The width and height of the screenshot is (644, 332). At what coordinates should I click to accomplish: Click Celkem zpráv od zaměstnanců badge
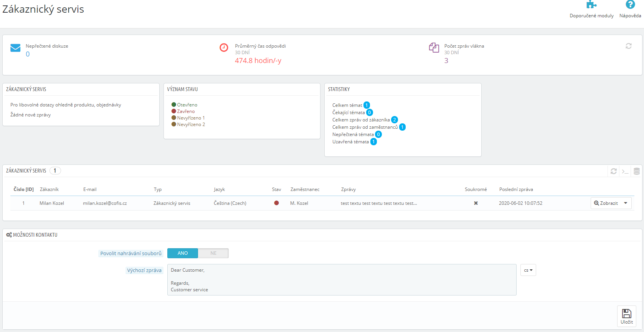click(x=402, y=127)
